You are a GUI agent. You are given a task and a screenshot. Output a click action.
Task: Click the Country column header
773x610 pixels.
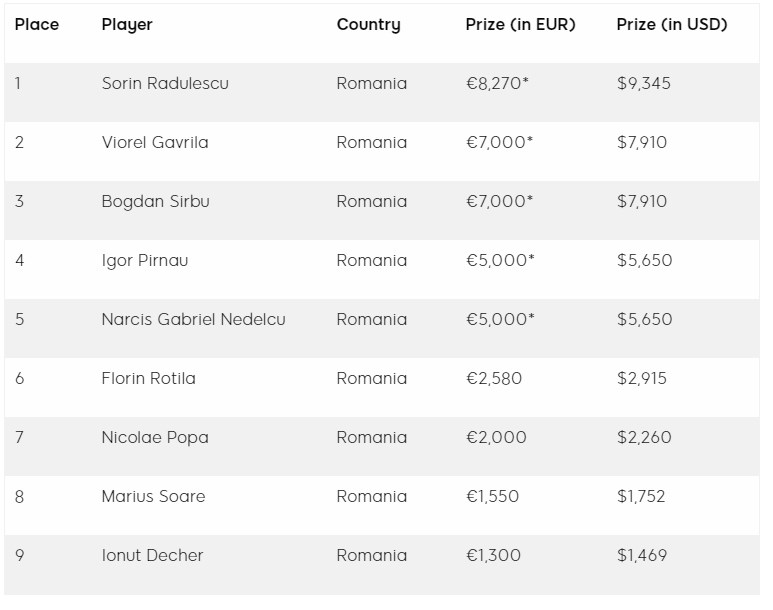click(x=368, y=25)
